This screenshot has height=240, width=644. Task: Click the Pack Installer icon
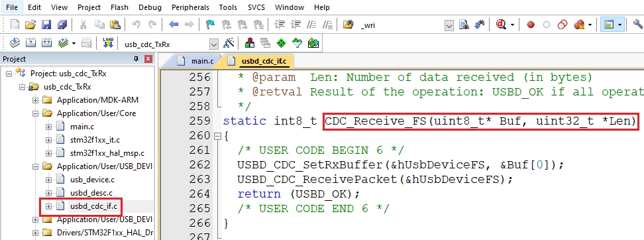click(x=313, y=43)
